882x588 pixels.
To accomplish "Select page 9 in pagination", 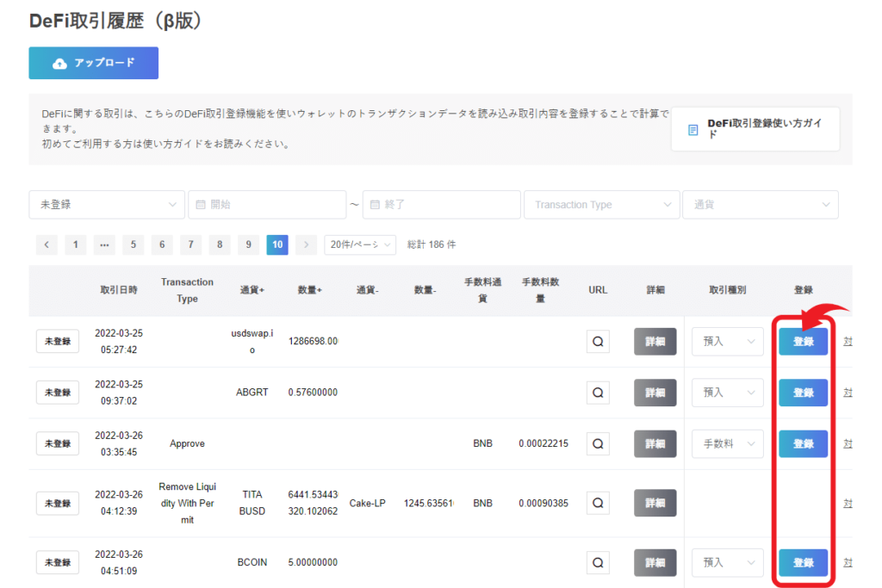I will [248, 244].
